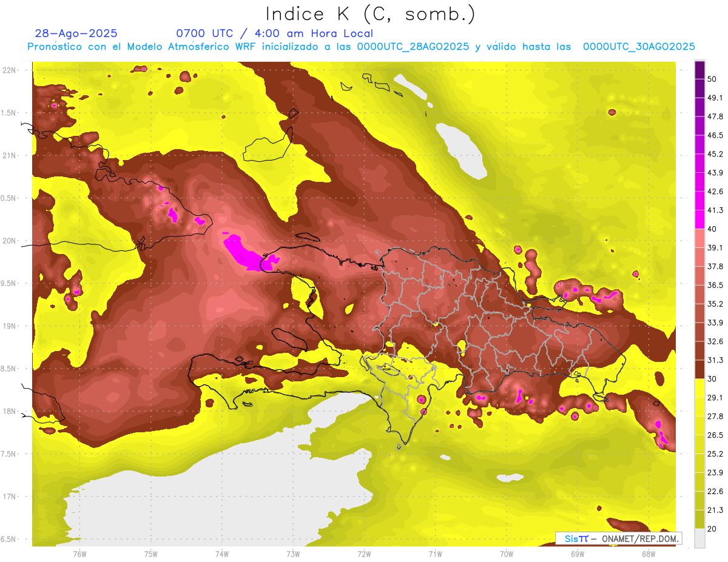Click the latitude axis label "21N"
The image size is (728, 562).
pyautogui.click(x=10, y=155)
